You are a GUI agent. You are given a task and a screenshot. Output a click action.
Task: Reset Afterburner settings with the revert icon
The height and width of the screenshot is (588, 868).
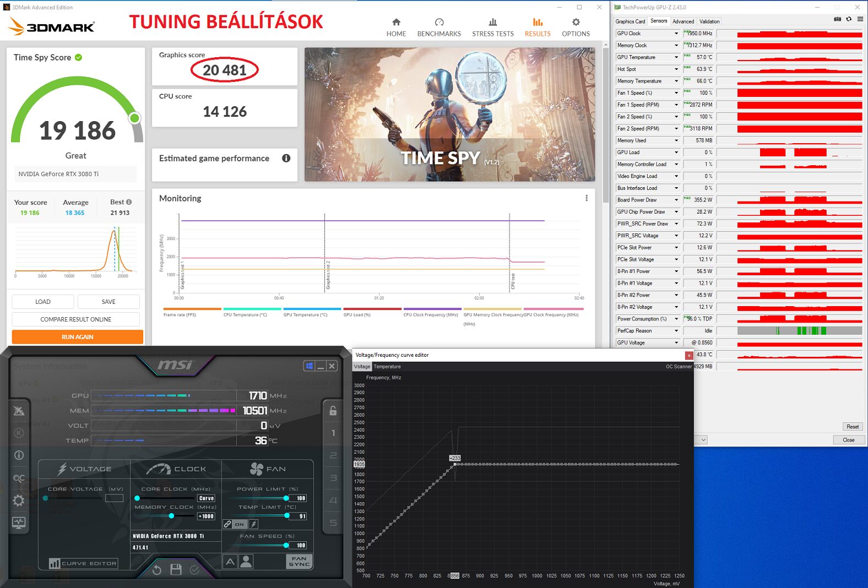157,570
